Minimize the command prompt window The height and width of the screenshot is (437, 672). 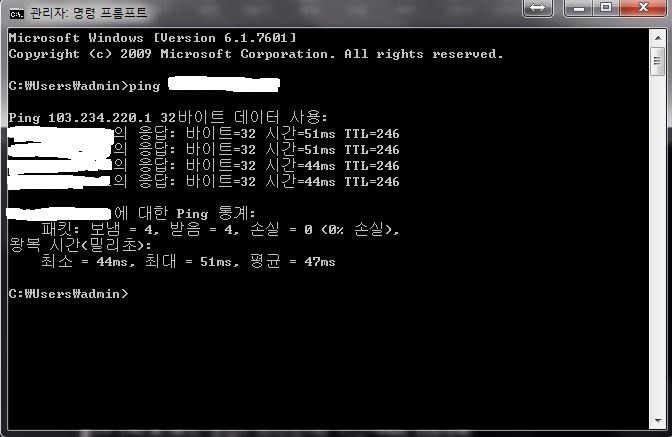tap(579, 8)
